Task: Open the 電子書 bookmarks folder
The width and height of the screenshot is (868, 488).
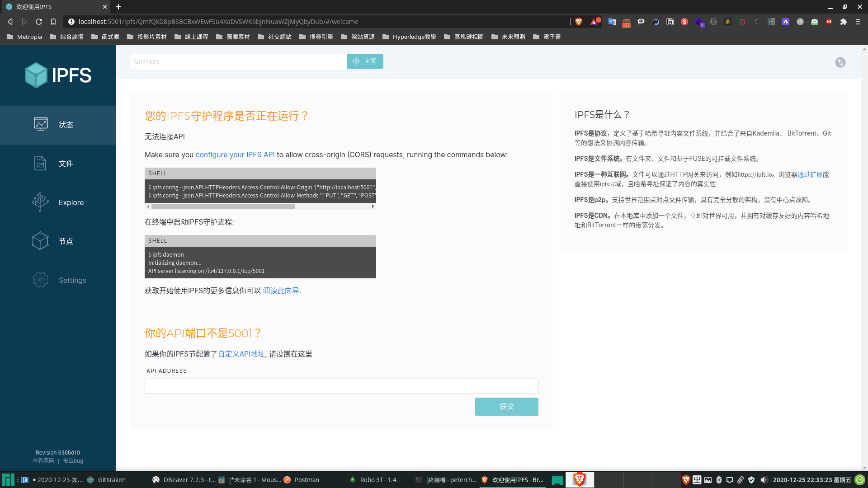Action: tap(547, 37)
